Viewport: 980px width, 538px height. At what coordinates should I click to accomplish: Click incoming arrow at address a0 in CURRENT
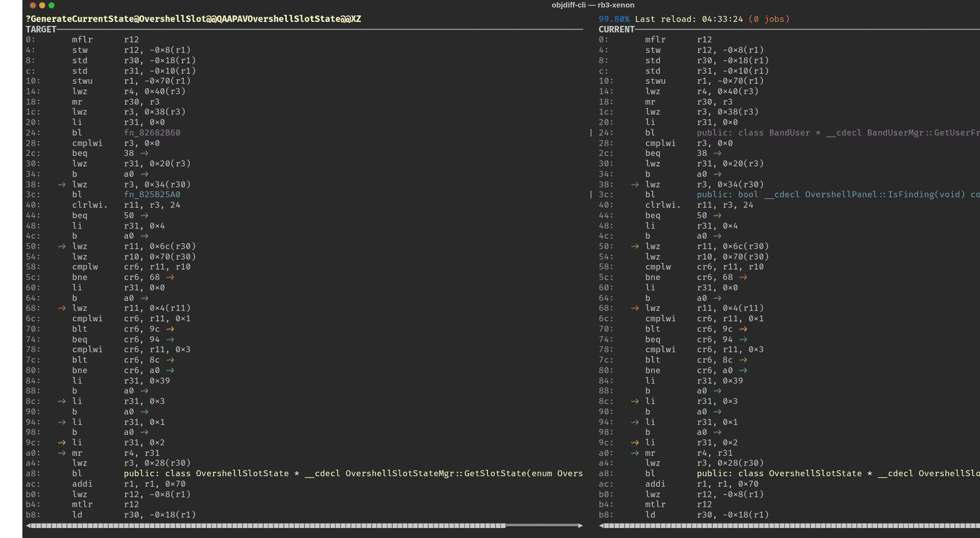coord(635,453)
